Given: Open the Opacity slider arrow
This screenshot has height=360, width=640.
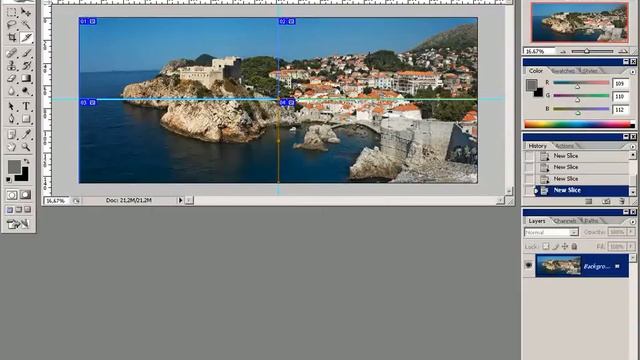Looking at the screenshot, I should tap(631, 232).
